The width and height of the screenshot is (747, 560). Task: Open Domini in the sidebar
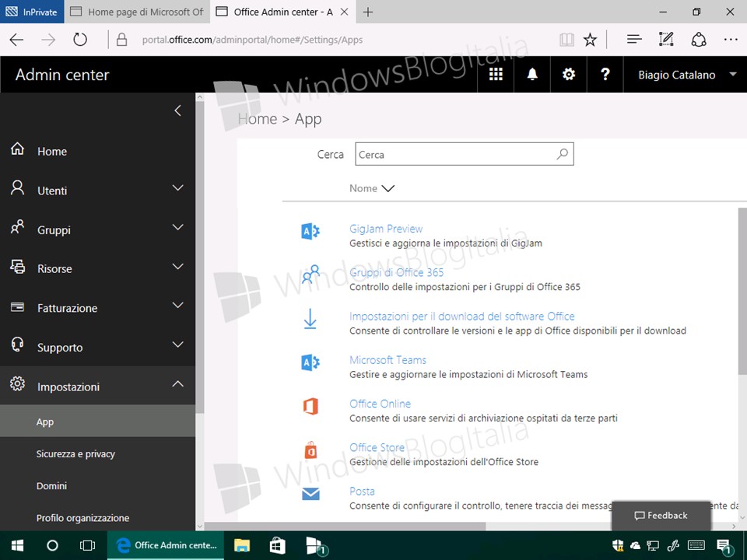point(98,485)
